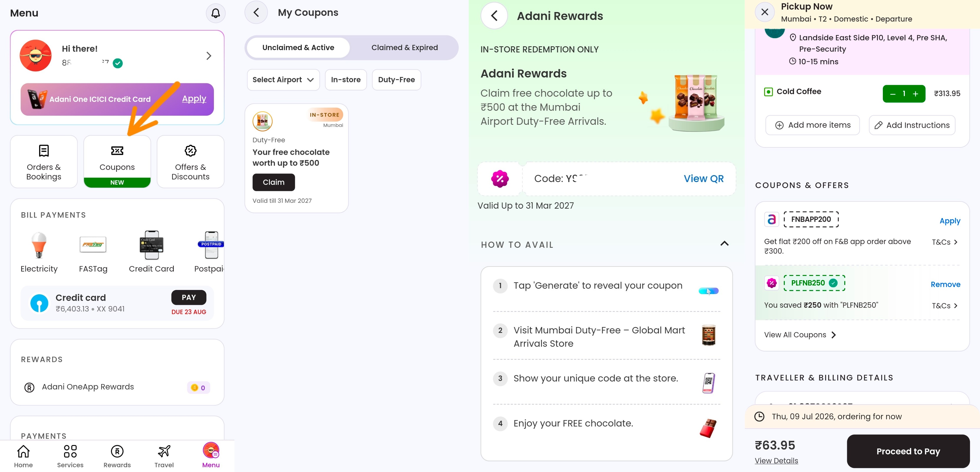Click Proceed to Pay button

click(908, 451)
